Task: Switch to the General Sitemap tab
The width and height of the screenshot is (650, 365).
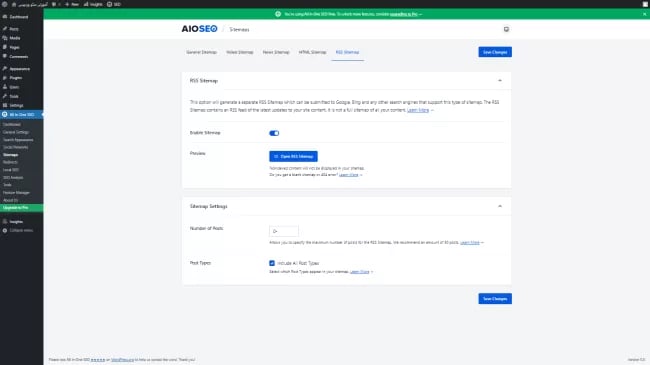Action: tap(201, 52)
